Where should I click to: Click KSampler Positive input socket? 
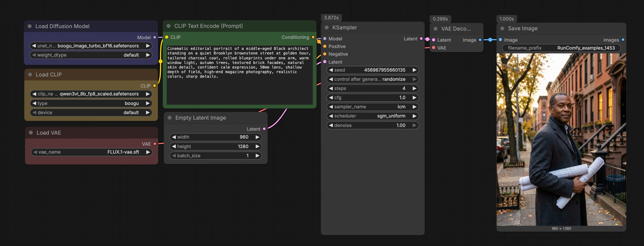325,46
